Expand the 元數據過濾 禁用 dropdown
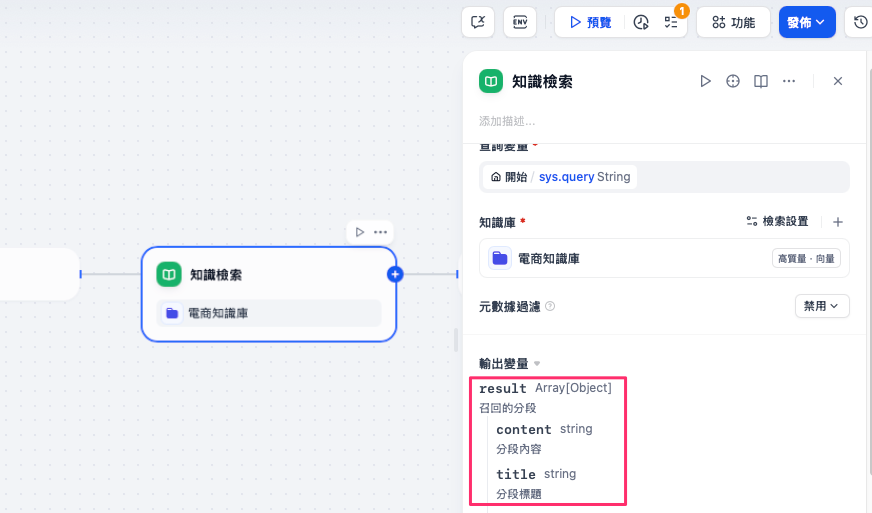 click(821, 306)
